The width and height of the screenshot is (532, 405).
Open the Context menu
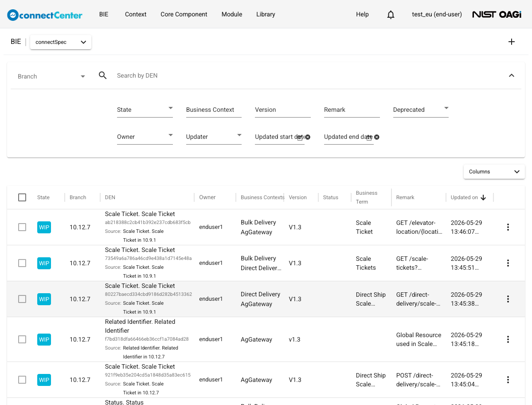click(136, 14)
